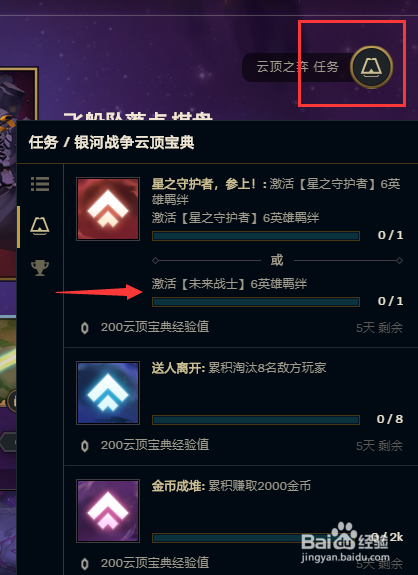Click the purple 金币成堆 mission icon
This screenshot has height=575, width=418.
click(x=108, y=511)
